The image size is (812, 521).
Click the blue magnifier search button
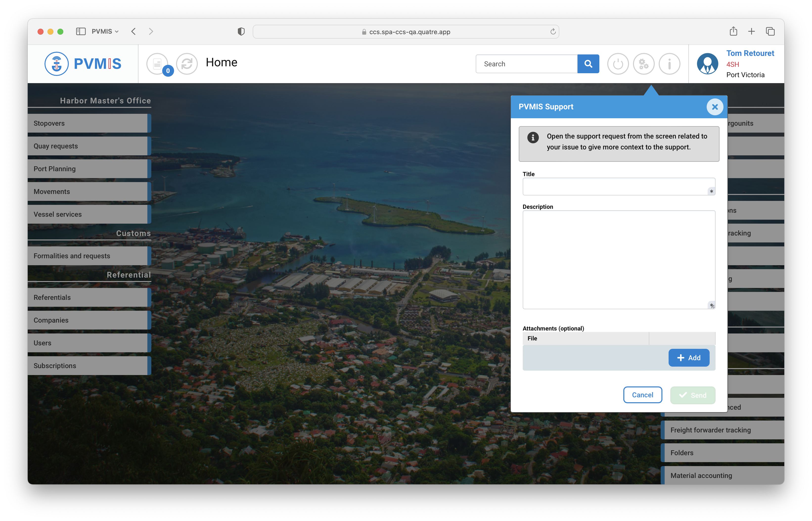(588, 64)
